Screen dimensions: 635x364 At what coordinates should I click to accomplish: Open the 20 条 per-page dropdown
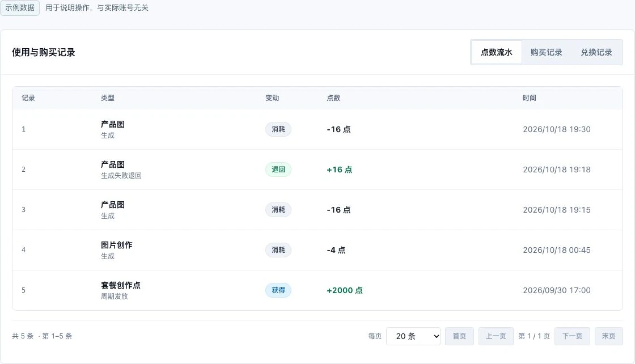click(x=413, y=336)
